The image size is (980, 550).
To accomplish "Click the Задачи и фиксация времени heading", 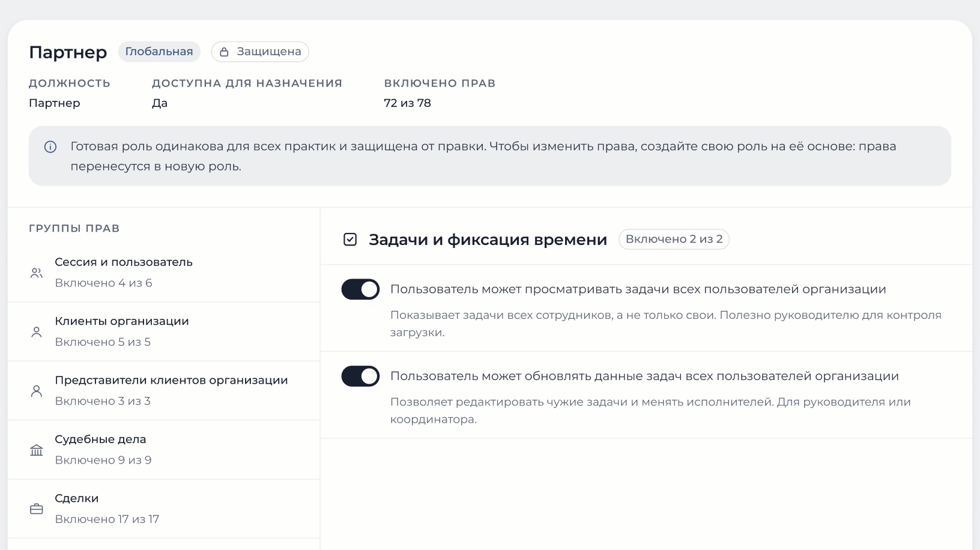I will (488, 240).
